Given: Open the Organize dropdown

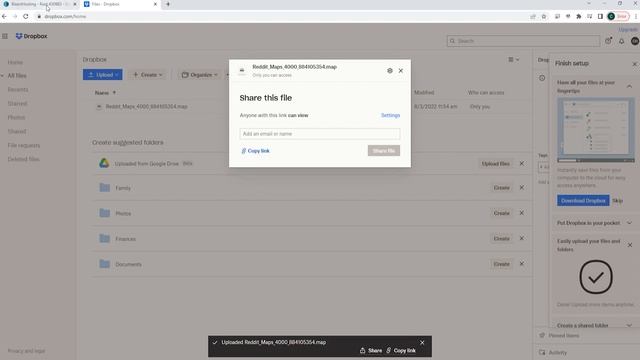Looking at the screenshot, I should (199, 75).
